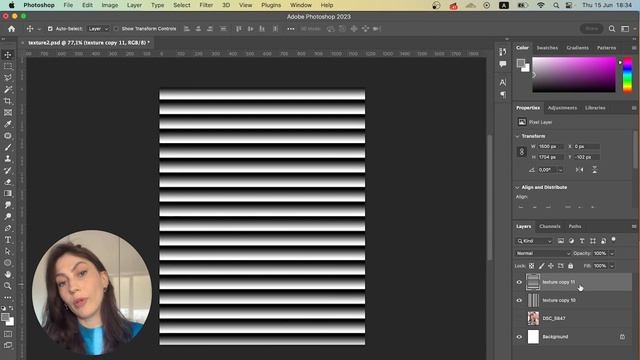Select the Clone Stamp tool
This screenshot has width=640, height=360.
point(8,159)
